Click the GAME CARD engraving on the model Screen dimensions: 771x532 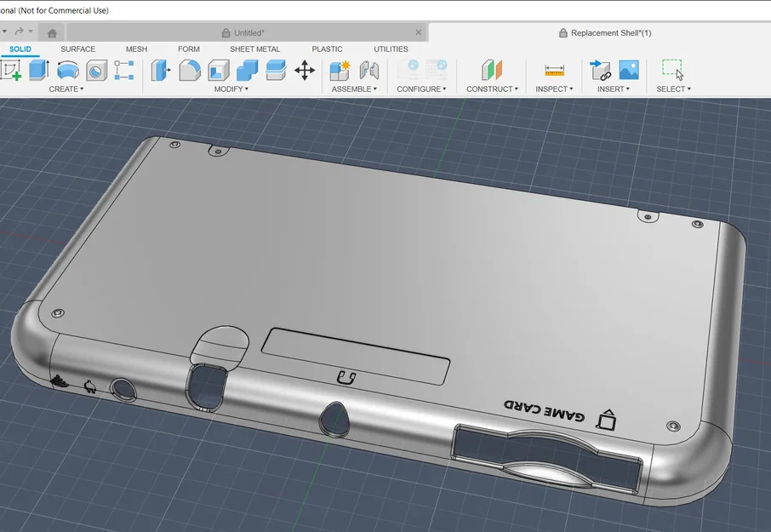(x=545, y=411)
